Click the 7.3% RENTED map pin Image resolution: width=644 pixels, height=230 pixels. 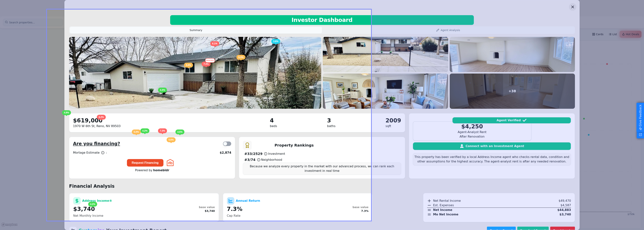(206, 64)
